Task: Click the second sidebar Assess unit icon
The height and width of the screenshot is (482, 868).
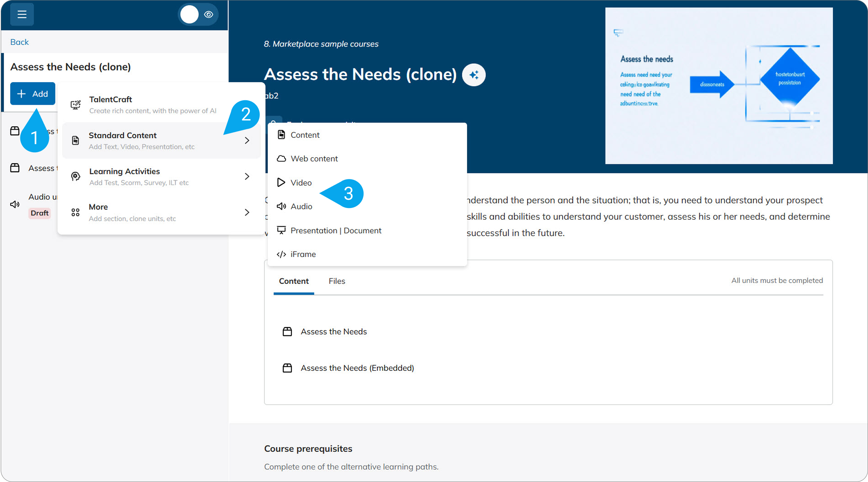Action: point(15,168)
